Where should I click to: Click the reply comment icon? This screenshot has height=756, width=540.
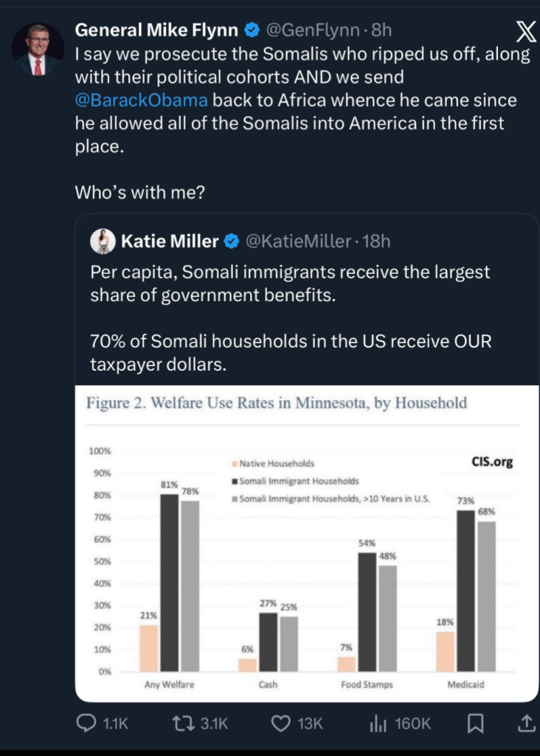[x=87, y=724]
